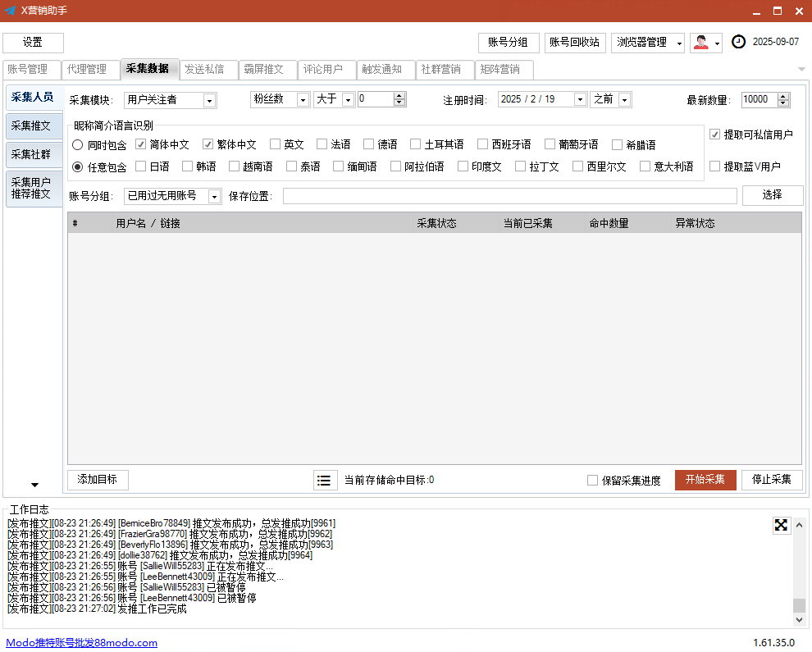Click the 保存位置 path input field
This screenshot has width=812, height=652.
point(509,196)
